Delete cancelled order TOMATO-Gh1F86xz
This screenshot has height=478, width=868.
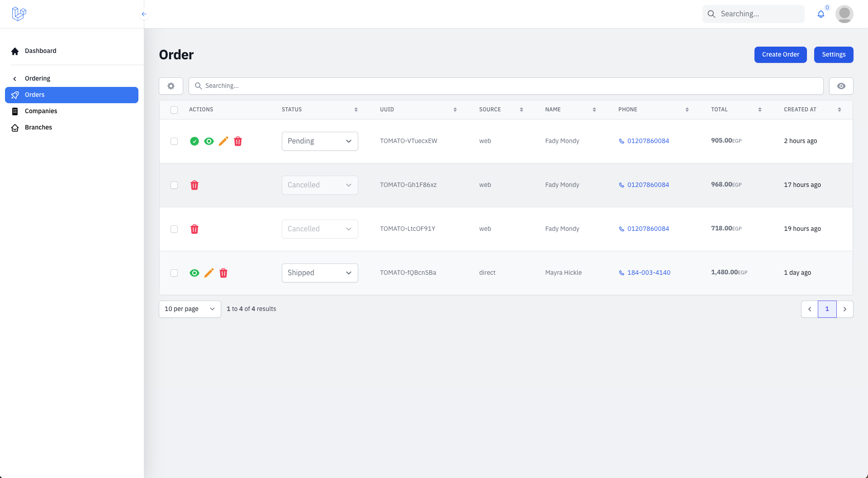194,185
